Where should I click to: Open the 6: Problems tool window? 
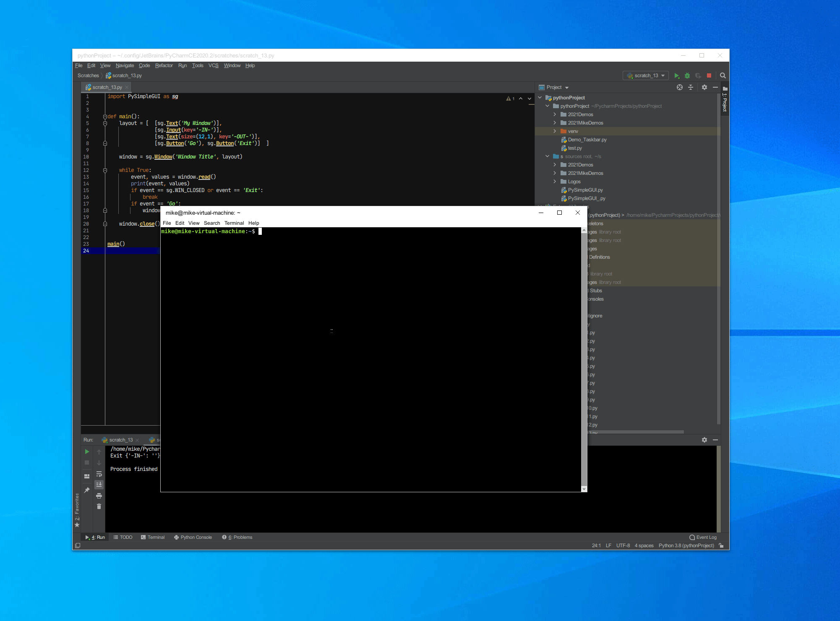click(x=237, y=537)
